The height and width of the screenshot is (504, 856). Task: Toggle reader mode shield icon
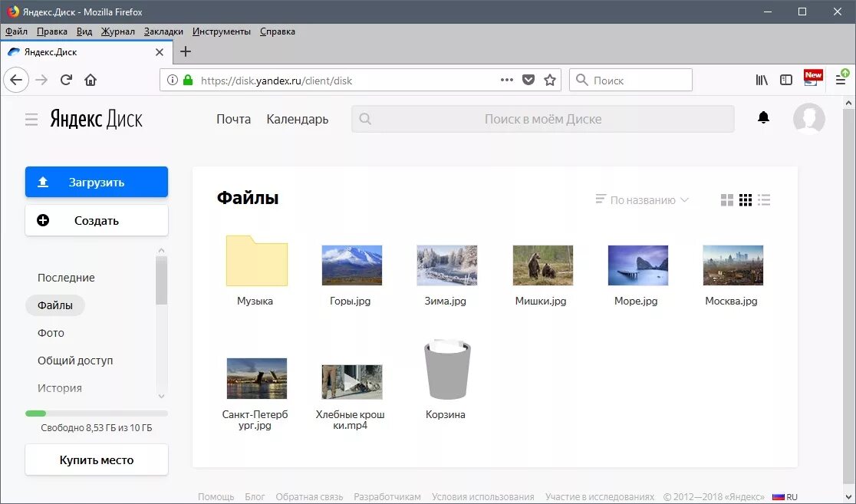tap(528, 80)
